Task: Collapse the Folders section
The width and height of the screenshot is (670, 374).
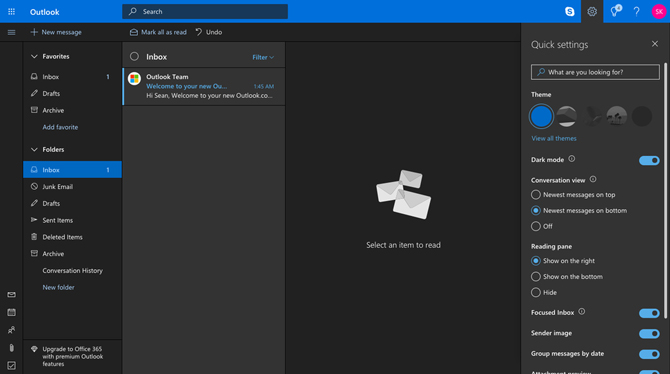Action: tap(34, 150)
